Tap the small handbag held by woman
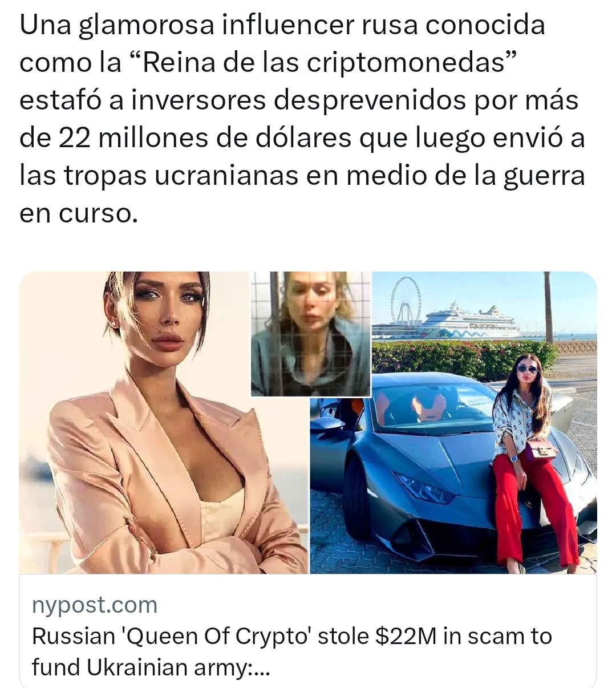Screen dimensions: 616x688 (x=539, y=450)
